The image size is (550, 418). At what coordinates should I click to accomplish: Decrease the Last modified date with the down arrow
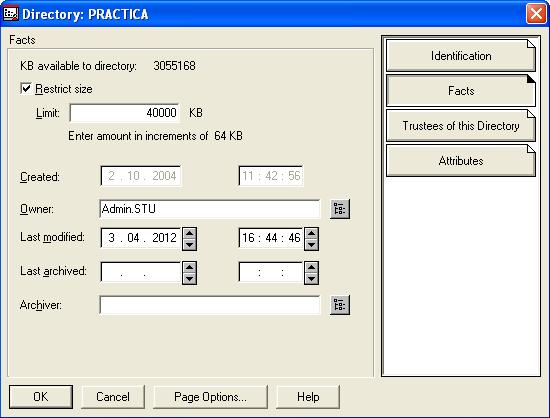coord(189,244)
